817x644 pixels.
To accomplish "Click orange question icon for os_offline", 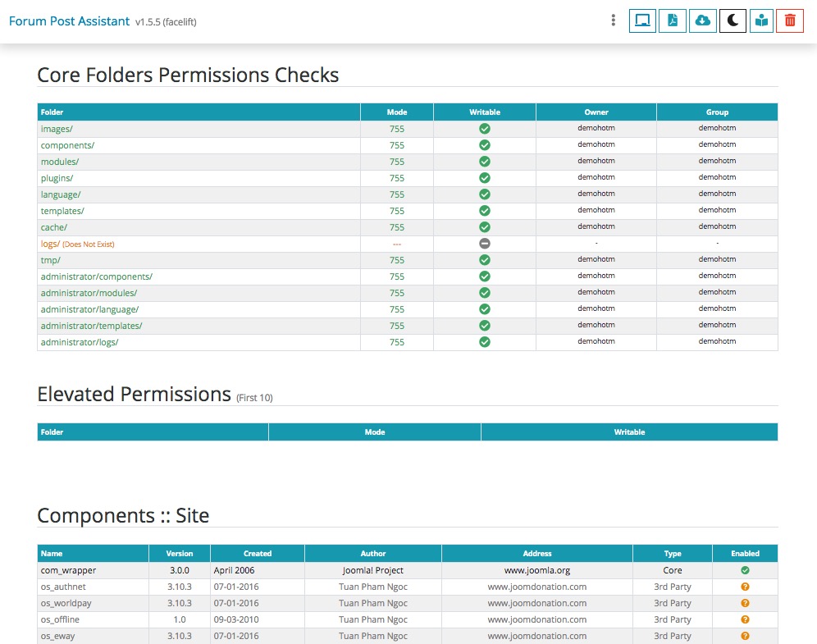I will (x=745, y=619).
